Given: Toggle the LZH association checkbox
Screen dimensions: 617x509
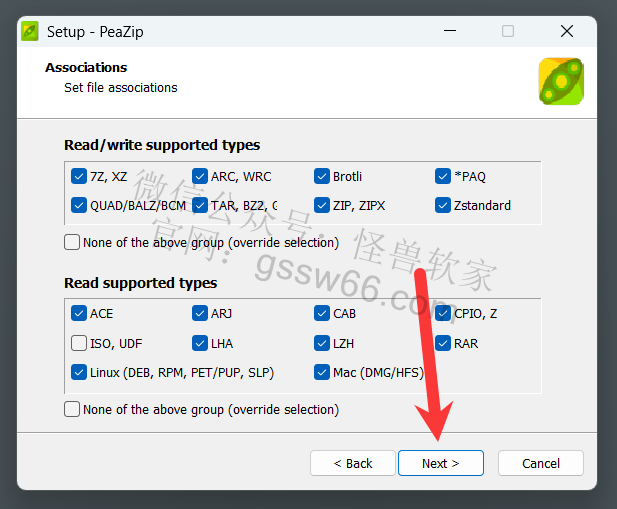Looking at the screenshot, I should 322,343.
